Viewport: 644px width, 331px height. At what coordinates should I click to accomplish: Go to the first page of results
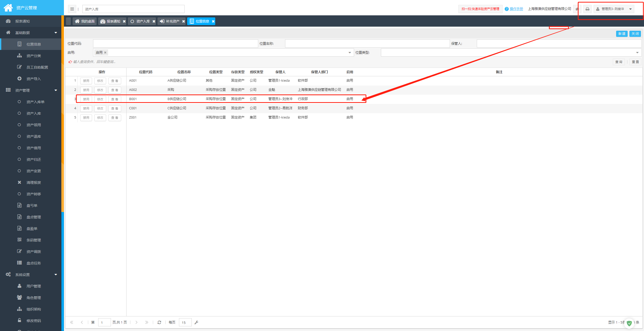pos(72,322)
